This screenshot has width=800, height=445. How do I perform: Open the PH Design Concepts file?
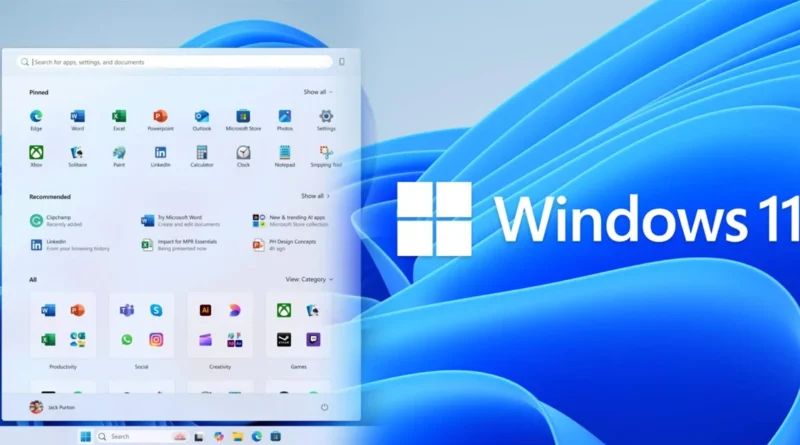pyautogui.click(x=284, y=245)
